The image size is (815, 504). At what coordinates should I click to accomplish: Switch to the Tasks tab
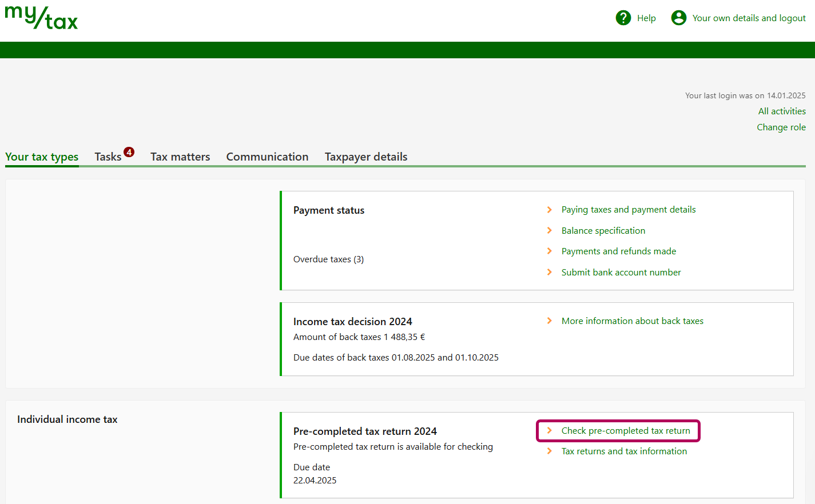point(108,157)
